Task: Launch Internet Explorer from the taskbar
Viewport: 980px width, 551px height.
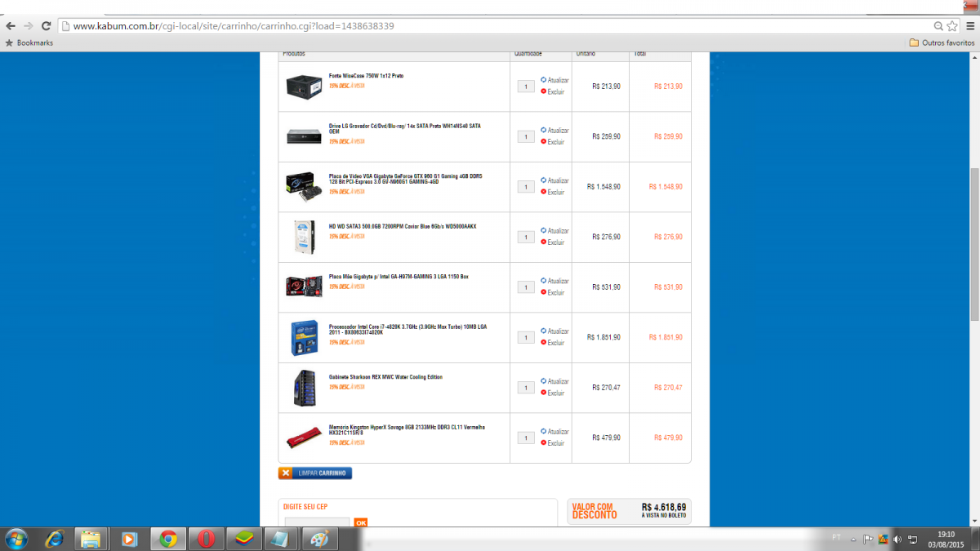Action: [55, 539]
